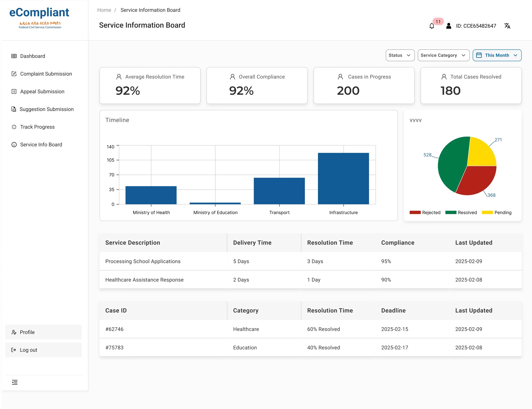
Task: Click the Service Info Board info icon
Action: click(x=14, y=145)
